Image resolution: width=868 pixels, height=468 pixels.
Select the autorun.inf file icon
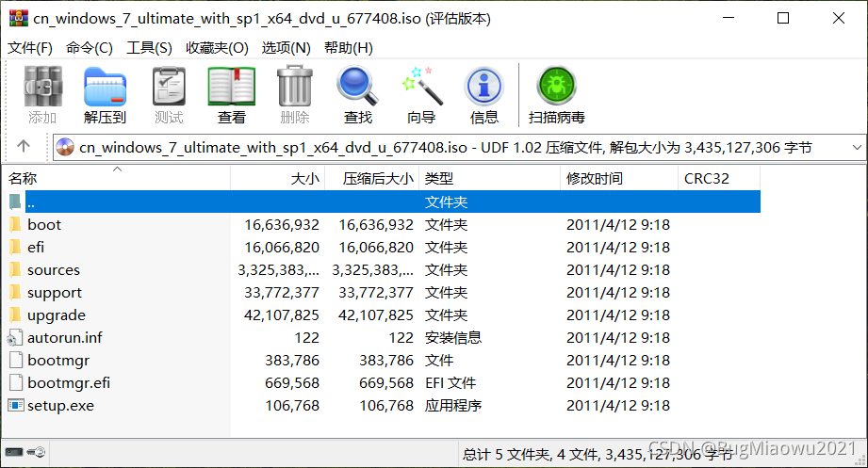click(15, 338)
